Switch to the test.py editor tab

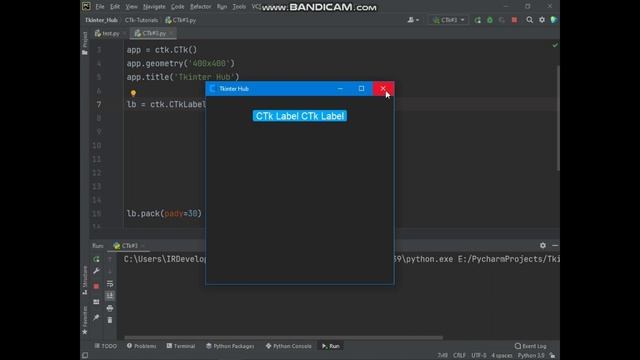tap(109, 33)
